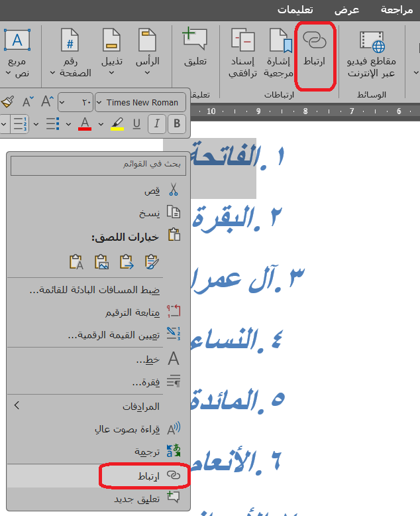Image resolution: width=420 pixels, height=516 pixels.
Task: Increase font size in the mini toolbar
Action: click(x=47, y=101)
